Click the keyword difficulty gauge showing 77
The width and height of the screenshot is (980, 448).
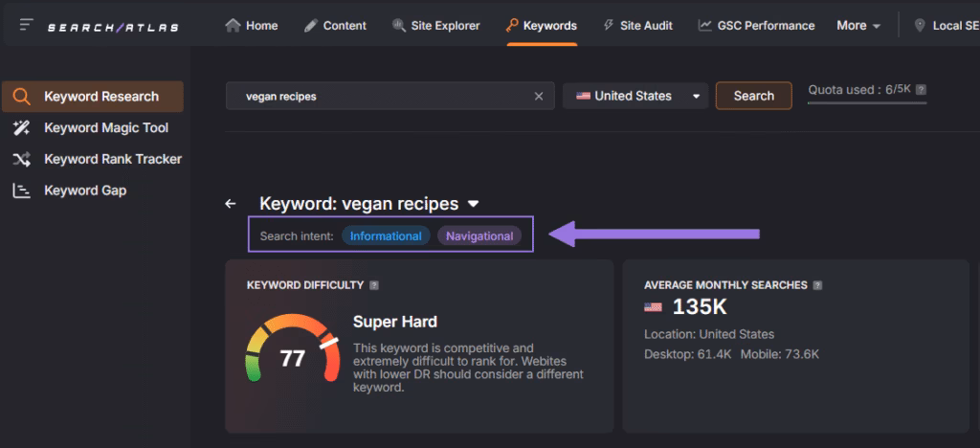(292, 358)
